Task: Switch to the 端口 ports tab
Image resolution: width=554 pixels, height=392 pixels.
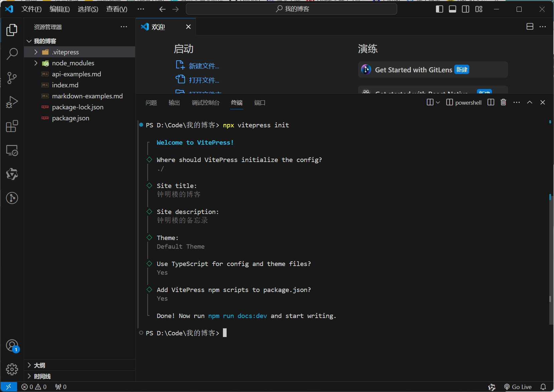Action: pyautogui.click(x=260, y=103)
